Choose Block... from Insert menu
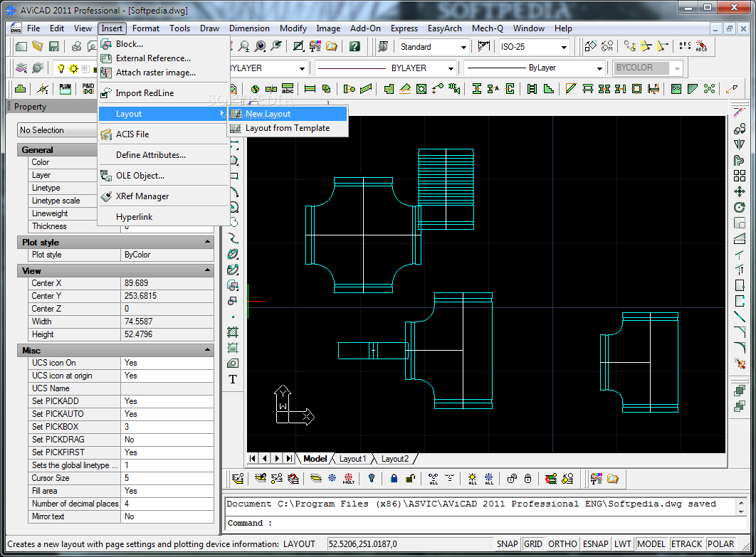This screenshot has height=557, width=756. tap(163, 44)
